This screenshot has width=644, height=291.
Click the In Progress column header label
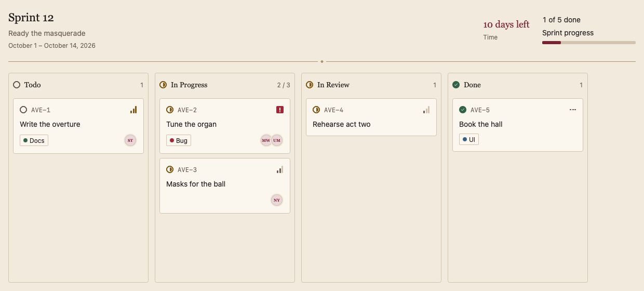tap(189, 85)
